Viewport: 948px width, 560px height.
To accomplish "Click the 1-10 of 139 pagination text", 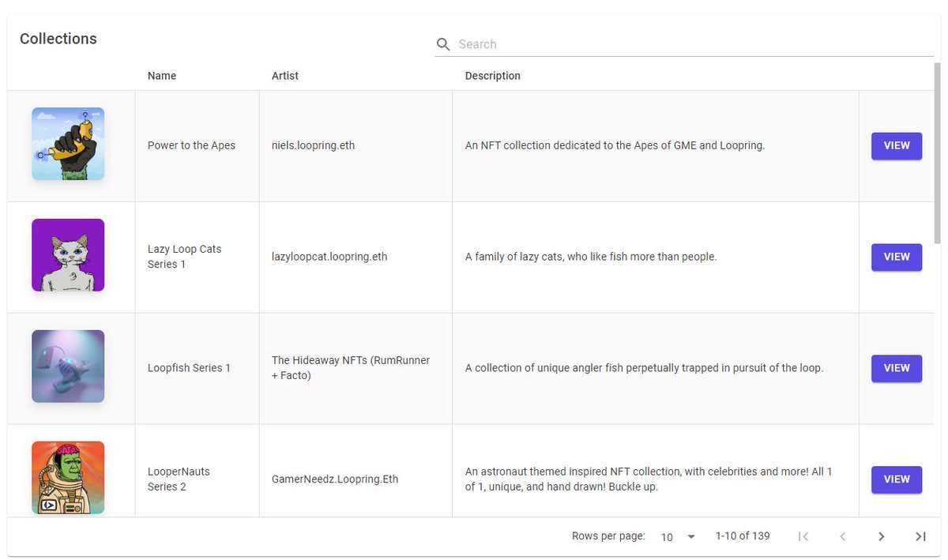I will 743,536.
